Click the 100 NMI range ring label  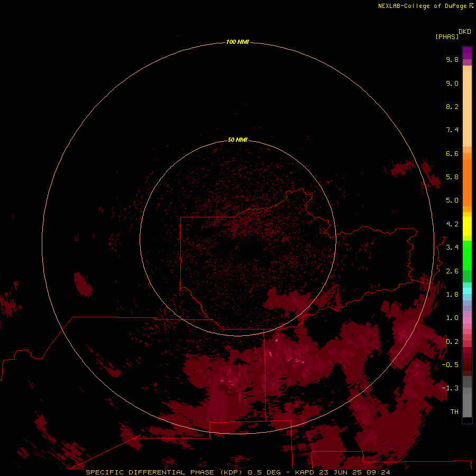(237, 42)
